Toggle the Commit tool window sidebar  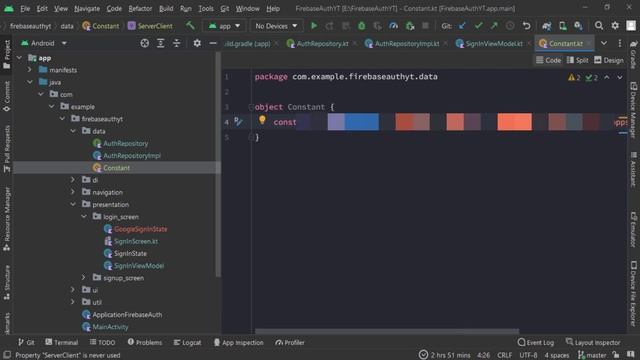coord(7,97)
